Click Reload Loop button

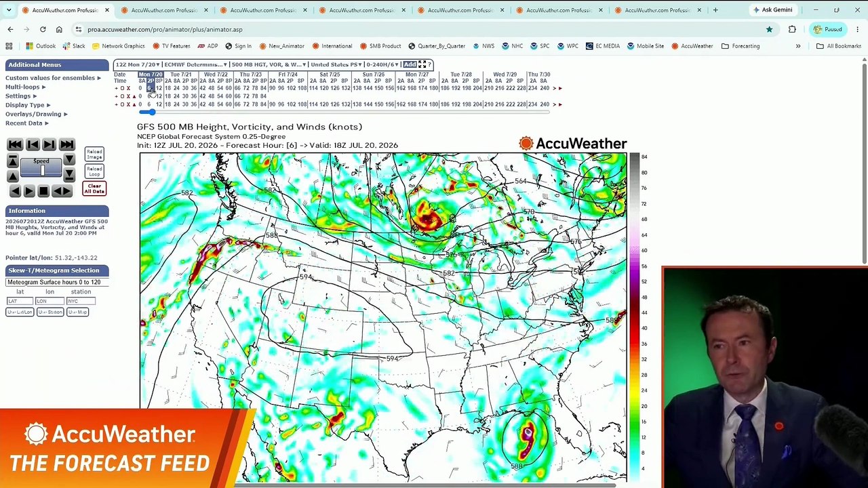click(94, 171)
